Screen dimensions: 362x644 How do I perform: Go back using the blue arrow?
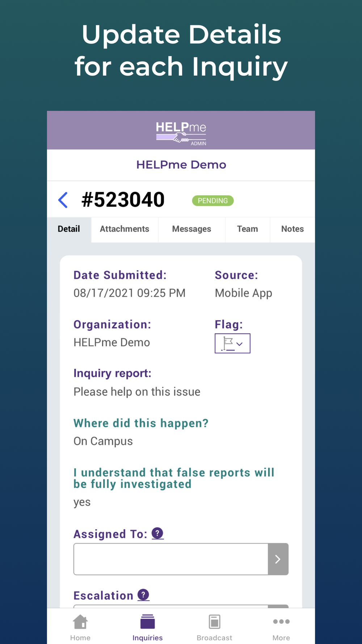[63, 200]
